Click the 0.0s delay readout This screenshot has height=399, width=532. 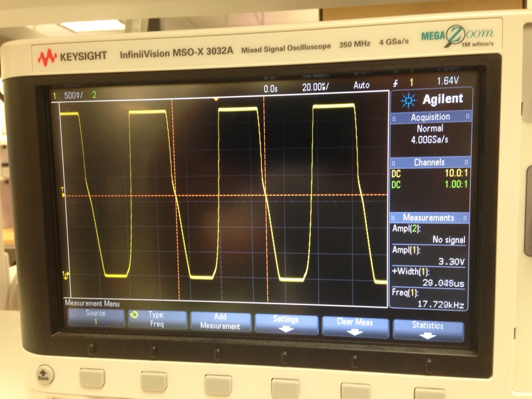pos(270,89)
